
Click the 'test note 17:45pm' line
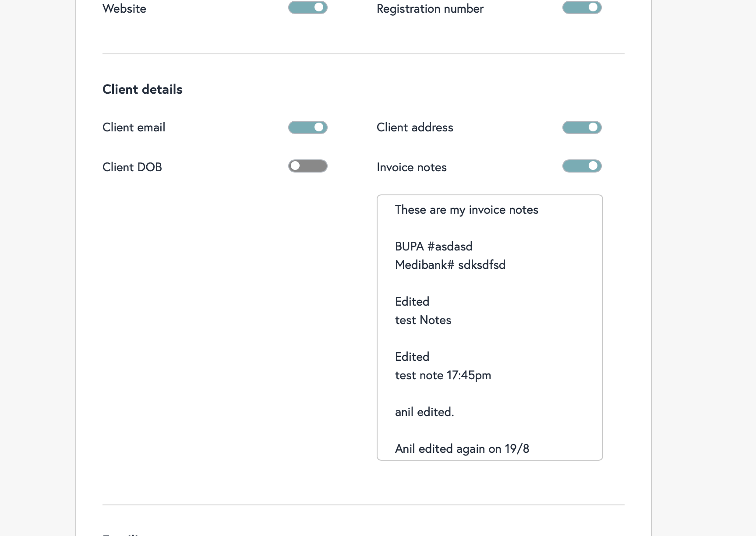[443, 375]
